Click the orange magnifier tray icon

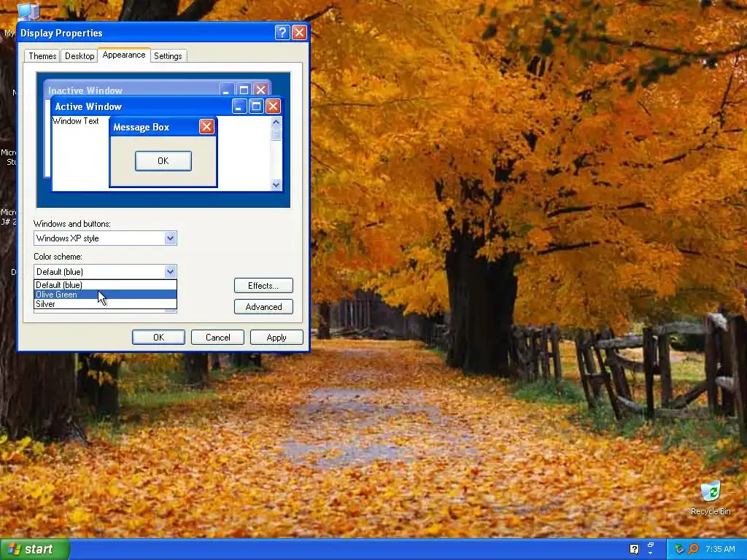(693, 549)
